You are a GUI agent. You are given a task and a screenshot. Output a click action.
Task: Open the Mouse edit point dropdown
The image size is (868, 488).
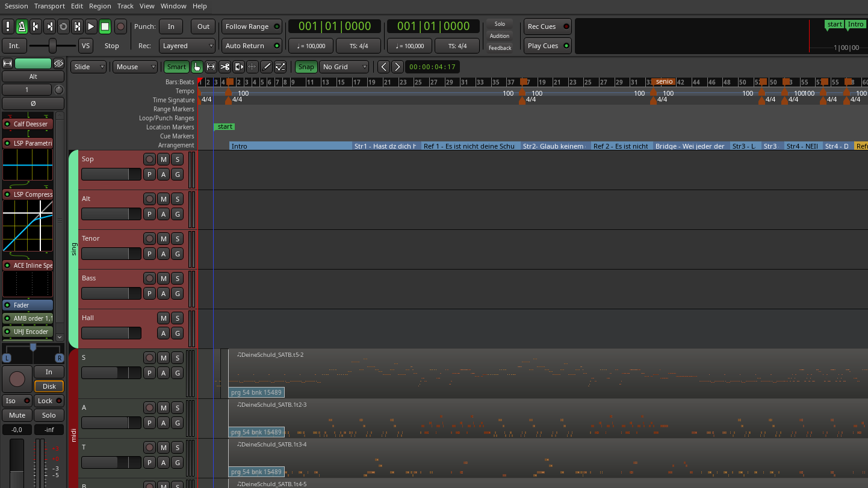click(x=135, y=67)
